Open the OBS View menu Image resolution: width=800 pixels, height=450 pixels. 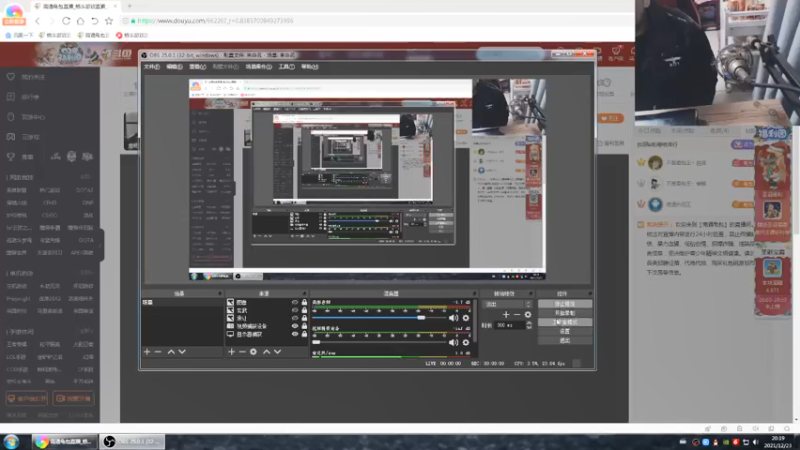coord(197,67)
